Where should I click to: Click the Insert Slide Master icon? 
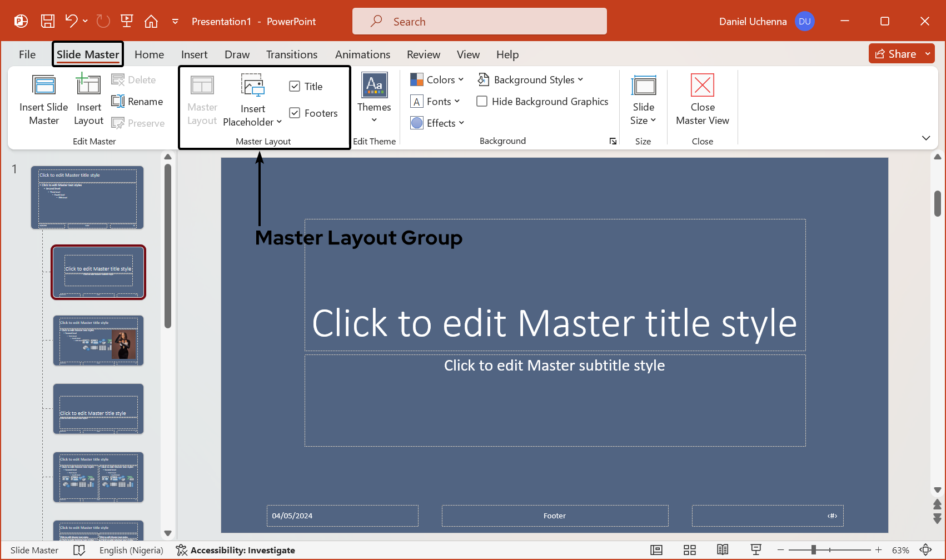(44, 86)
